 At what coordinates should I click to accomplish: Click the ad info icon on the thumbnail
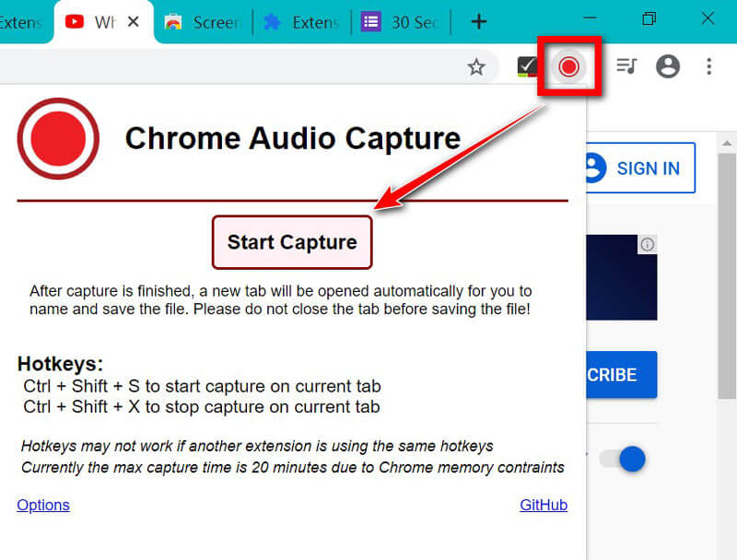648,244
